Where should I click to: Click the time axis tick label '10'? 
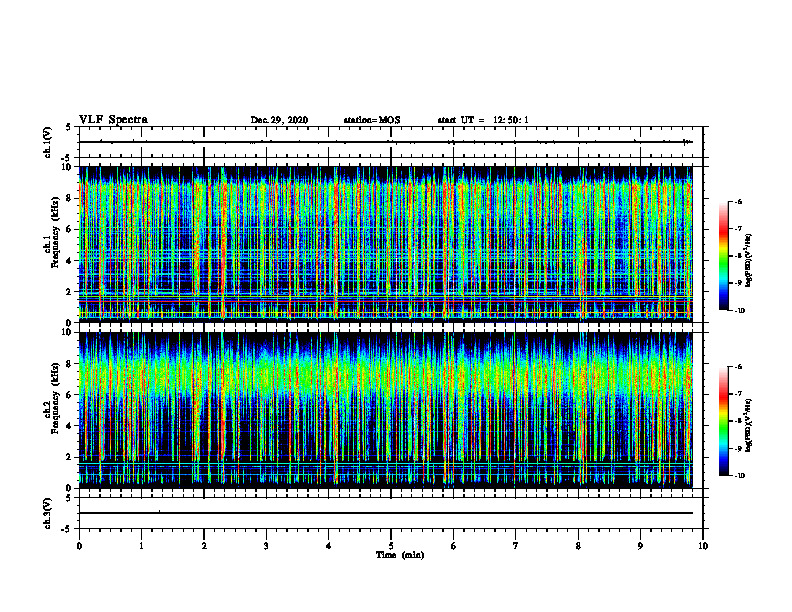[703, 546]
